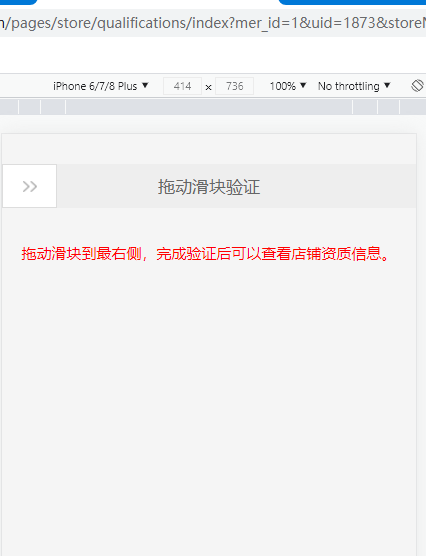Click the narrow outermost right breakpoint bar segment
This screenshot has height=556, width=426.
tap(413, 107)
